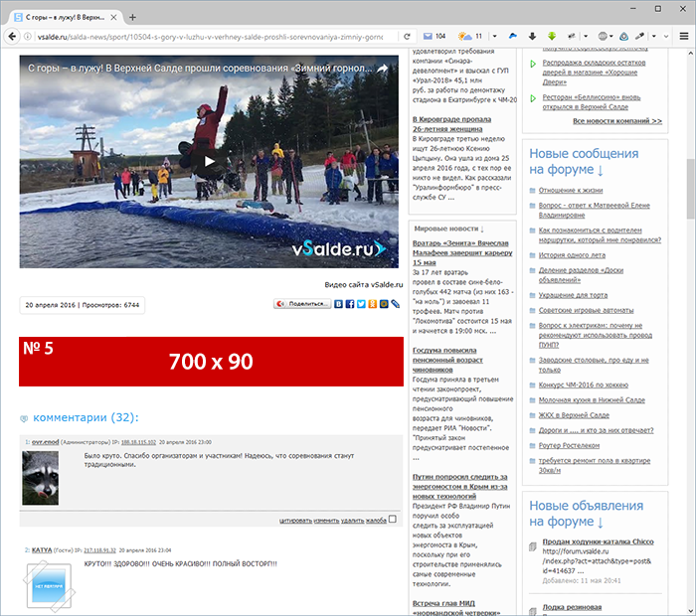Click 'удалить' under the first comment
The width and height of the screenshot is (696, 616).
pyautogui.click(x=352, y=521)
